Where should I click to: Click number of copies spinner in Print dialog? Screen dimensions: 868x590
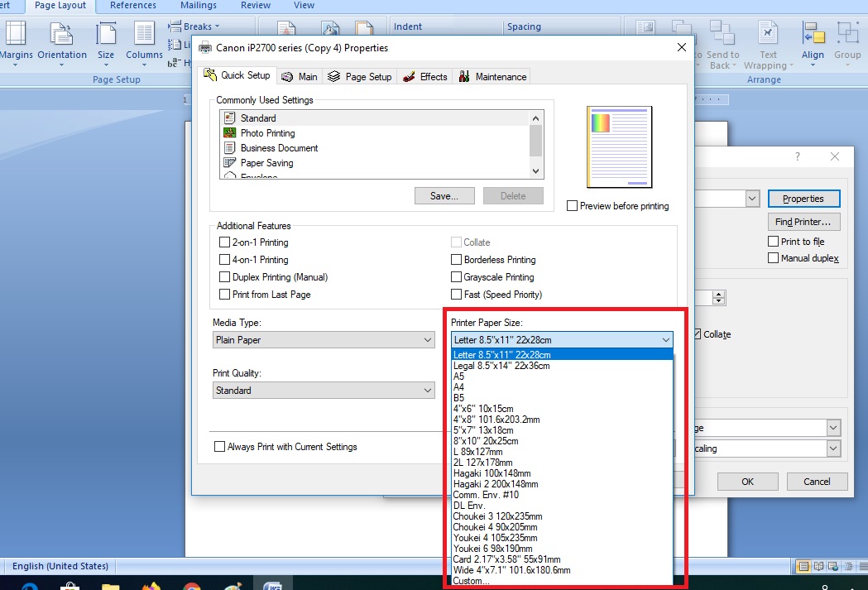(x=718, y=298)
